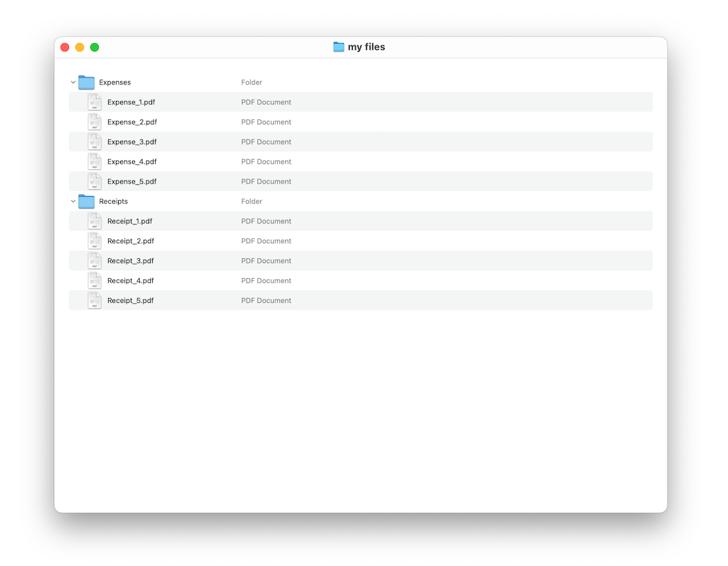This screenshot has width=728, height=566.
Task: Click the Expenses folder icon
Action: (x=86, y=82)
